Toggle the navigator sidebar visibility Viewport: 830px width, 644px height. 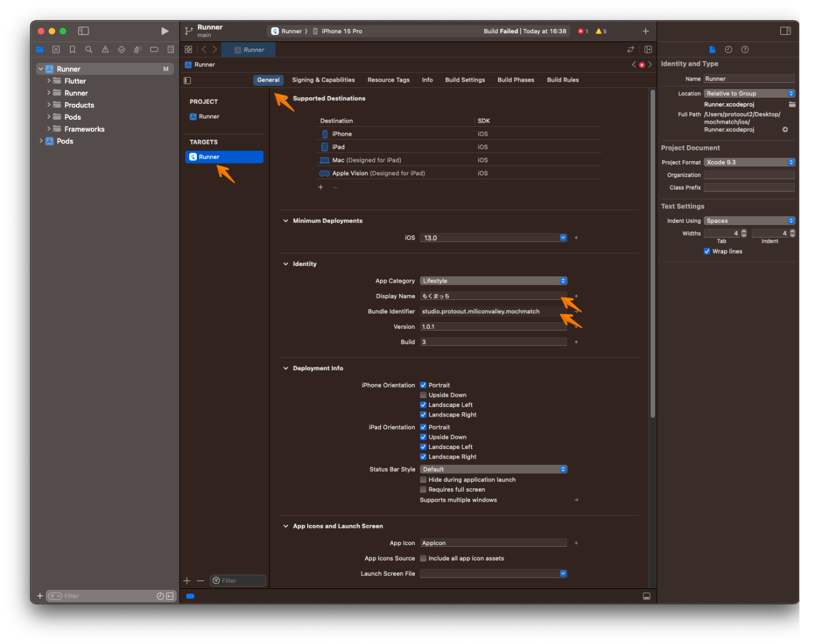click(x=84, y=31)
